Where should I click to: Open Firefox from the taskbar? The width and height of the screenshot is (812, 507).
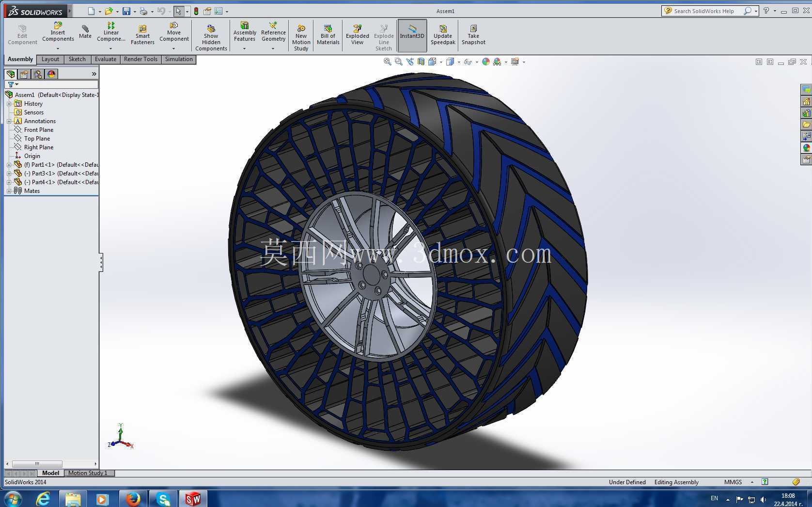coord(132,499)
